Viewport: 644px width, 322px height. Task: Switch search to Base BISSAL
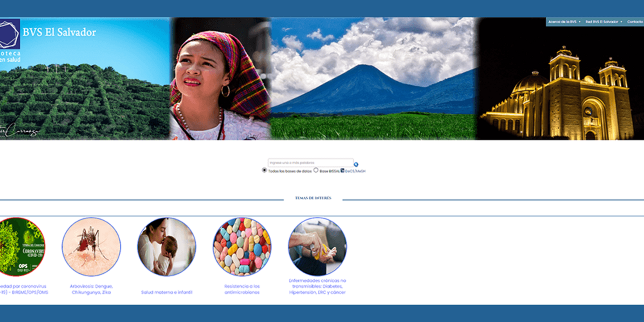click(316, 170)
